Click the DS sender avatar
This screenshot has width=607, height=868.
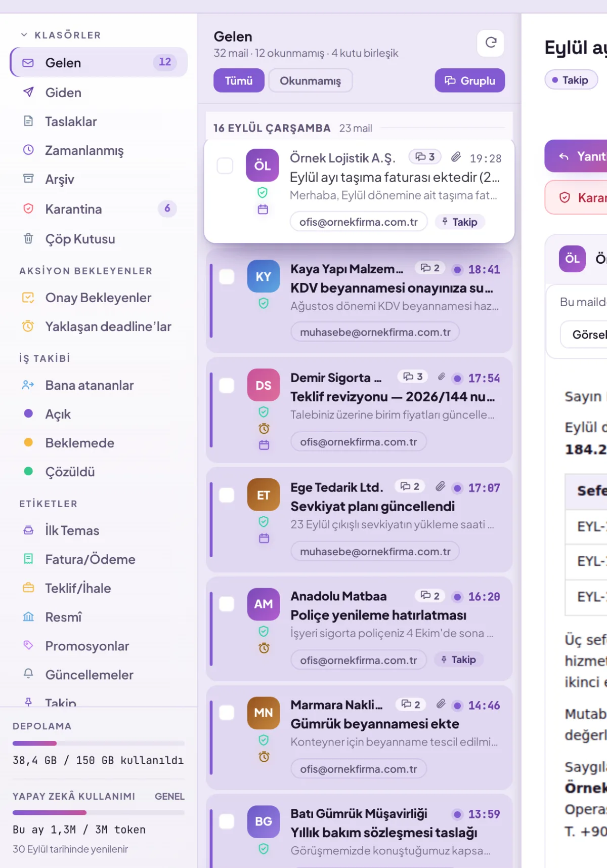pyautogui.click(x=264, y=385)
